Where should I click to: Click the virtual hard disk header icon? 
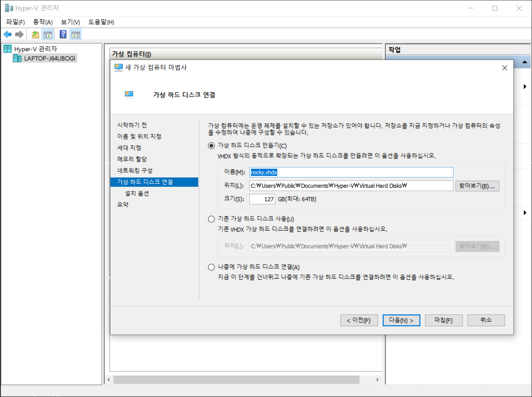tap(129, 94)
